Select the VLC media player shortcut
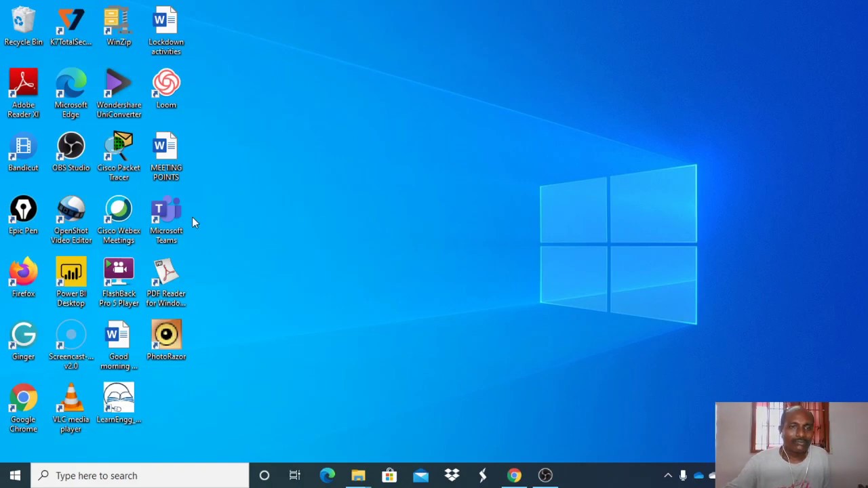The width and height of the screenshot is (868, 488). pyautogui.click(x=71, y=409)
